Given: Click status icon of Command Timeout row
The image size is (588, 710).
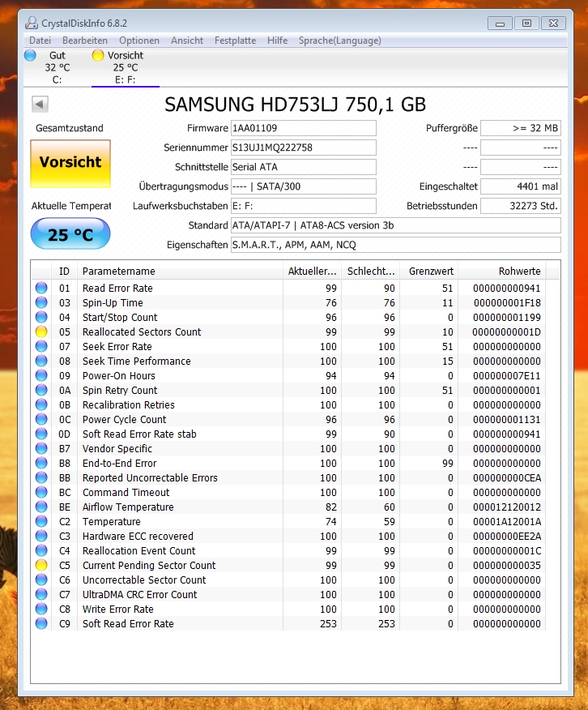Looking at the screenshot, I should pyautogui.click(x=41, y=492).
